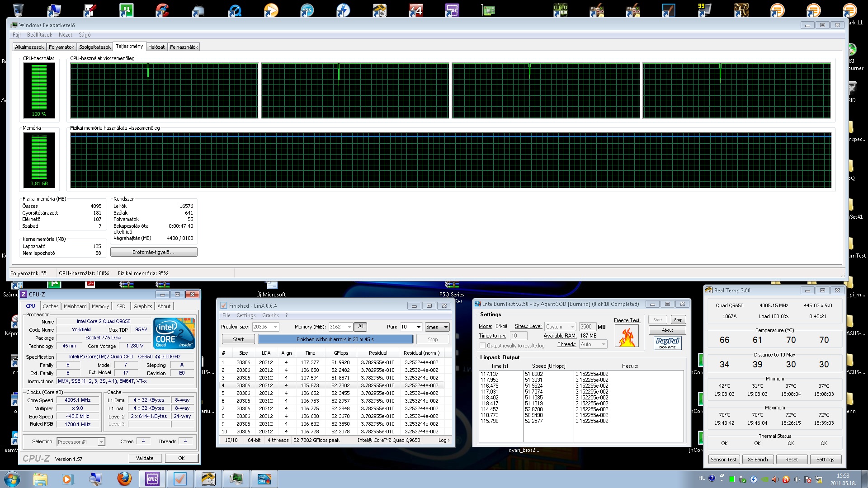The image size is (868, 488).
Task: Switch to LinX via taskbar checkmark icon
Action: pos(180,479)
